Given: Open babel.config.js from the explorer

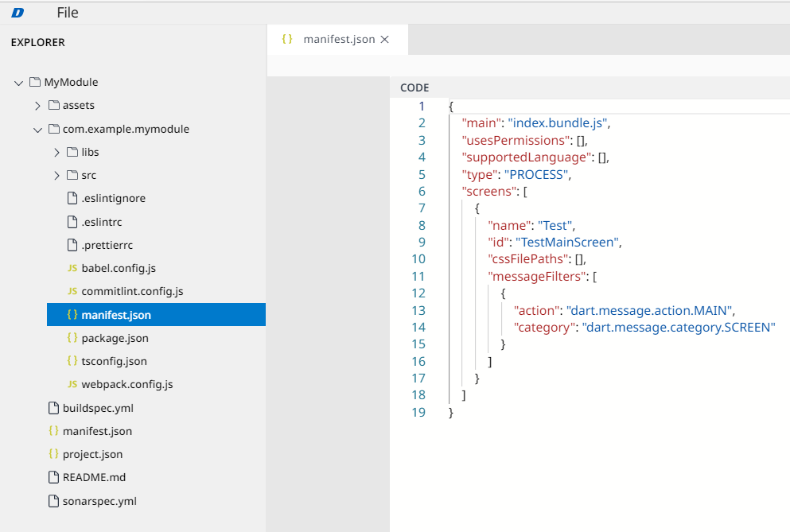Looking at the screenshot, I should pyautogui.click(x=119, y=269).
